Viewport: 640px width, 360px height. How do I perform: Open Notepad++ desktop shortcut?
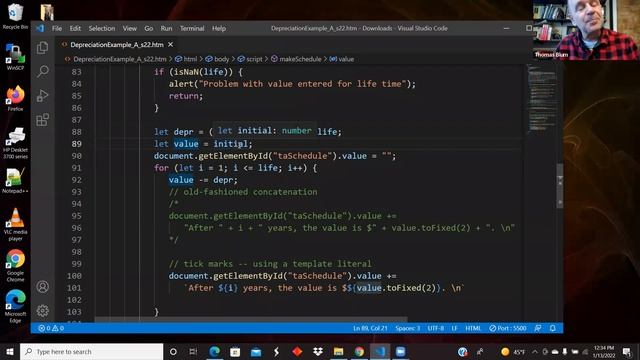pos(15,180)
